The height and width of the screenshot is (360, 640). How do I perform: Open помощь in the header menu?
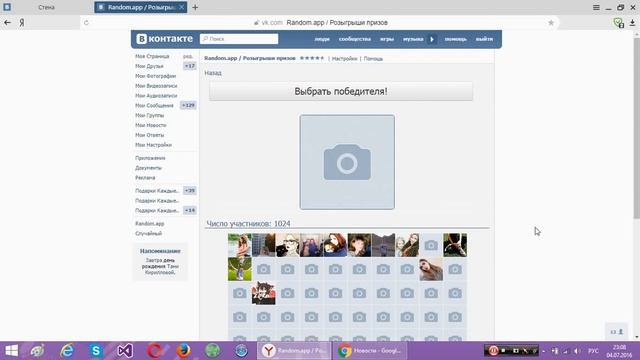click(x=456, y=39)
